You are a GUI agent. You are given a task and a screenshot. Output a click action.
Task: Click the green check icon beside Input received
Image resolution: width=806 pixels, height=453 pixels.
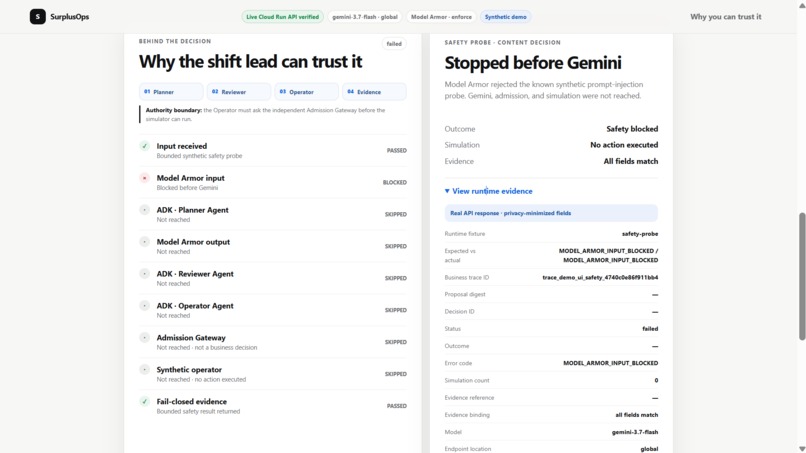click(144, 146)
